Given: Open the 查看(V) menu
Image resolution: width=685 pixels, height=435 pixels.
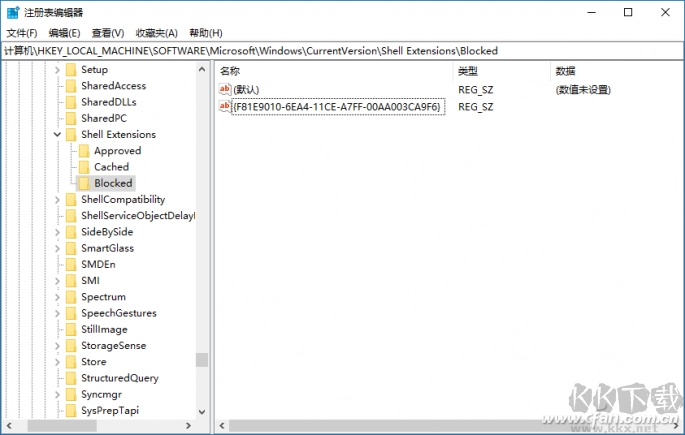Looking at the screenshot, I should click(108, 33).
